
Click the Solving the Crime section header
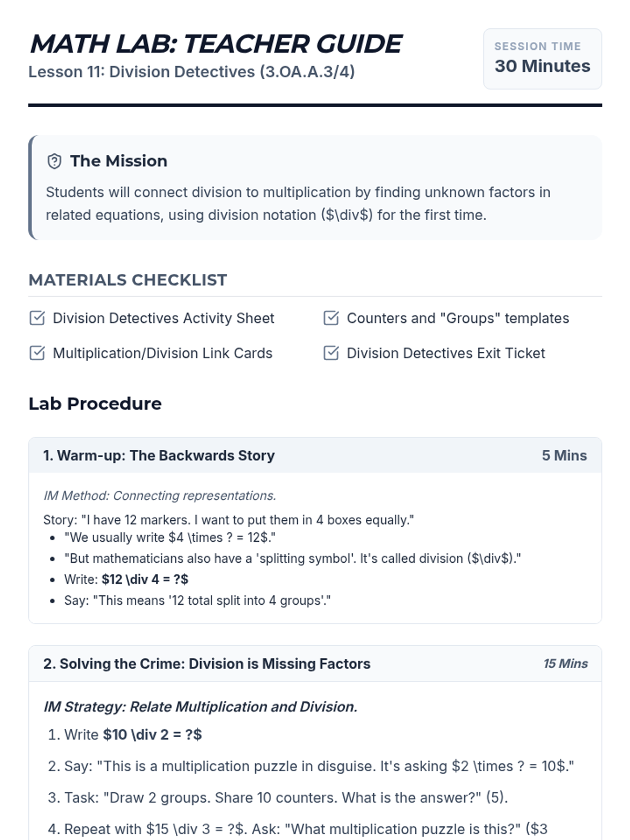click(x=315, y=664)
